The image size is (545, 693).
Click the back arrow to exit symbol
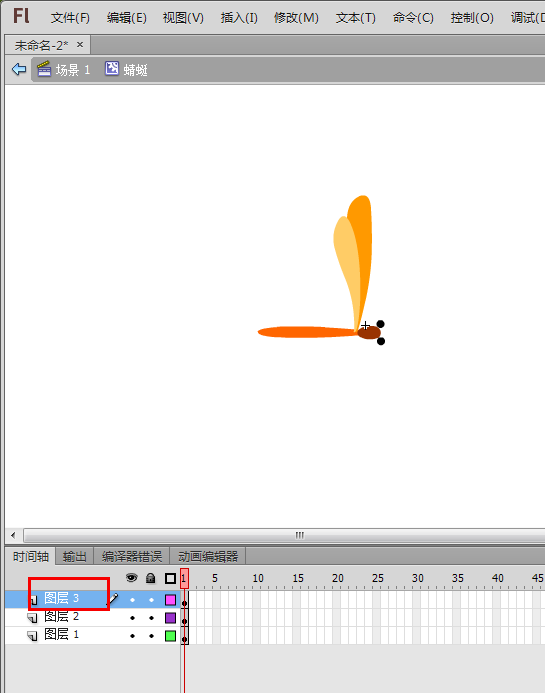(x=19, y=69)
